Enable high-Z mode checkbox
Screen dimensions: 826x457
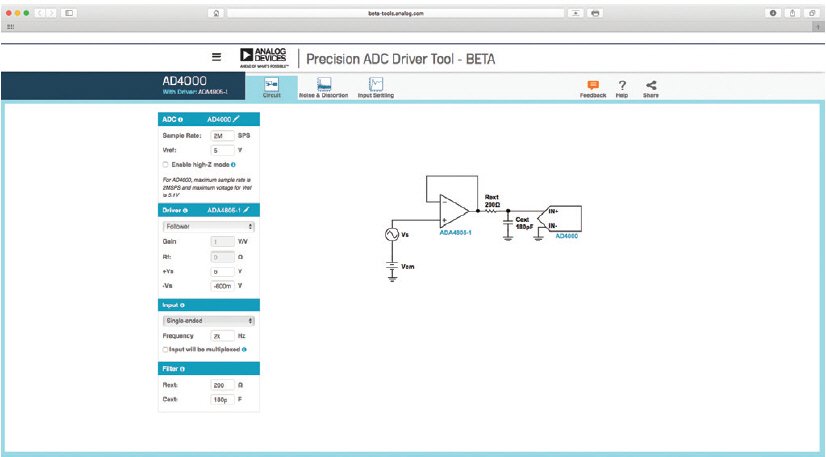(165, 164)
